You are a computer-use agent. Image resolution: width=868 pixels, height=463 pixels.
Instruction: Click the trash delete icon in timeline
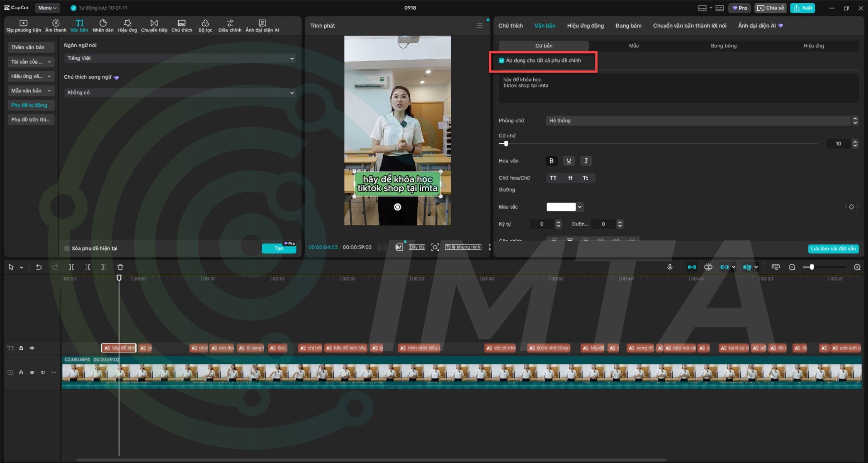120,267
